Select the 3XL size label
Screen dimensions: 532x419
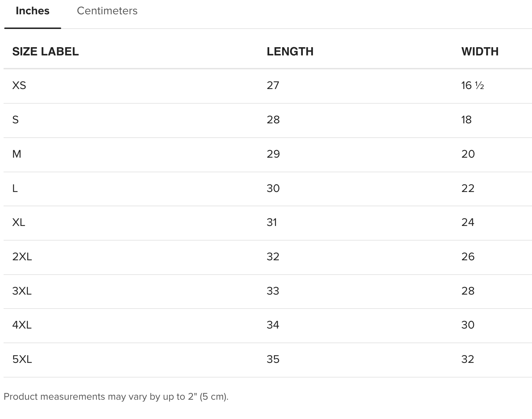click(x=22, y=291)
